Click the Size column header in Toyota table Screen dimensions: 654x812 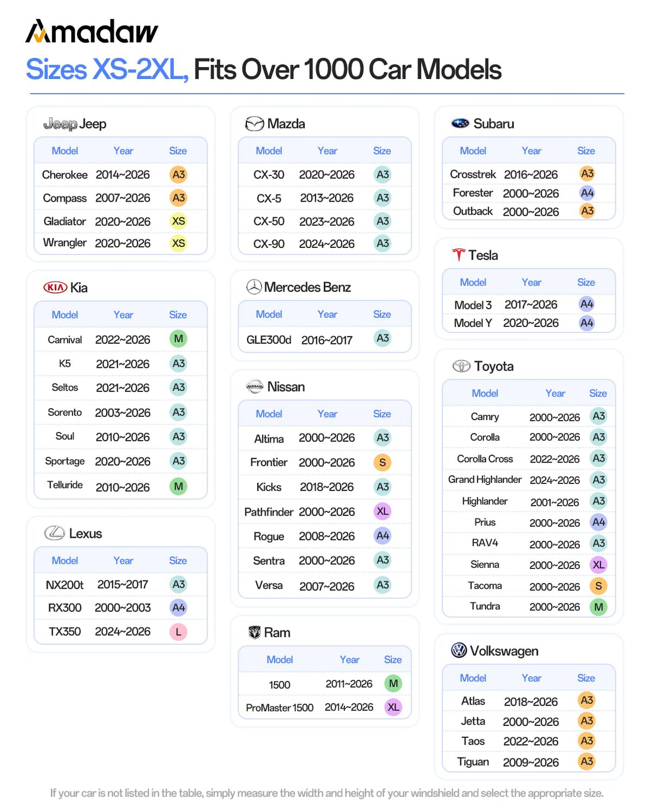point(598,393)
